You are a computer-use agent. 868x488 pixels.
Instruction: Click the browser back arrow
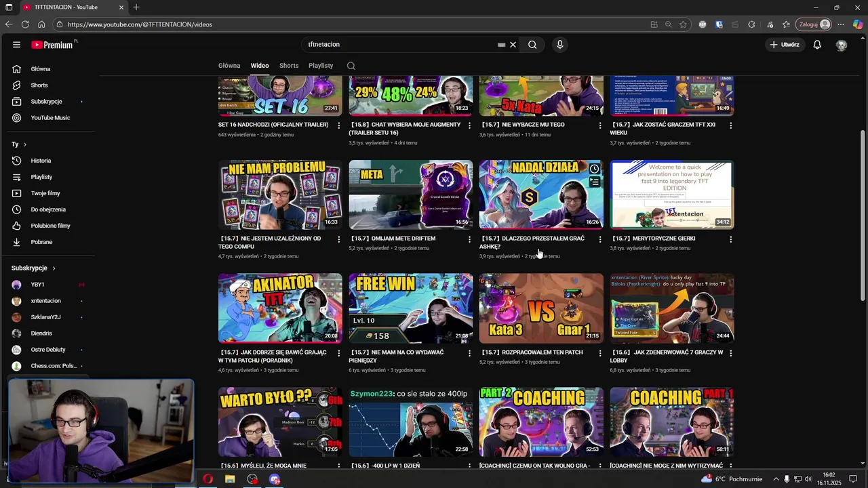point(9,24)
